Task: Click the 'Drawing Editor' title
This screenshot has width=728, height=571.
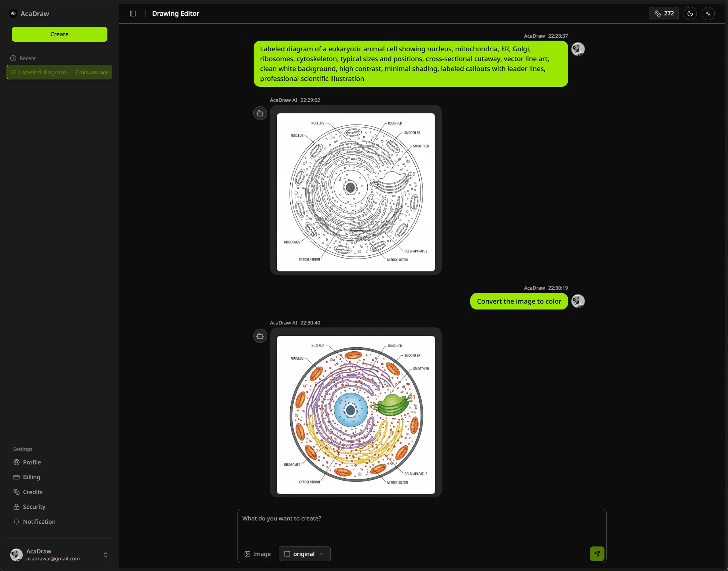Action: tap(176, 14)
